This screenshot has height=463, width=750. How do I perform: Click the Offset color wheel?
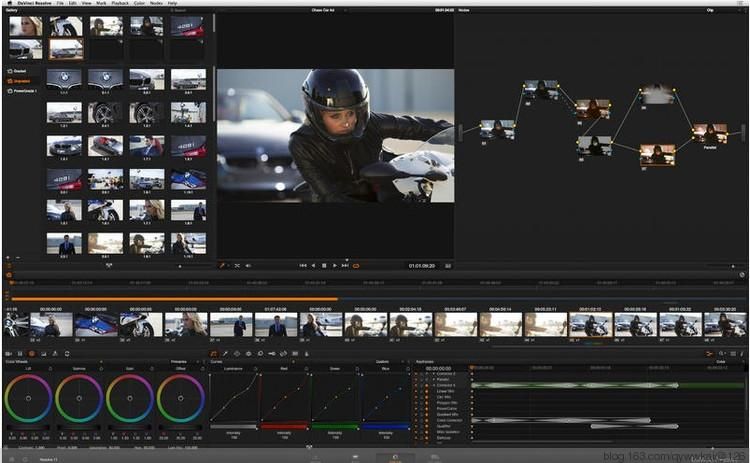point(180,399)
